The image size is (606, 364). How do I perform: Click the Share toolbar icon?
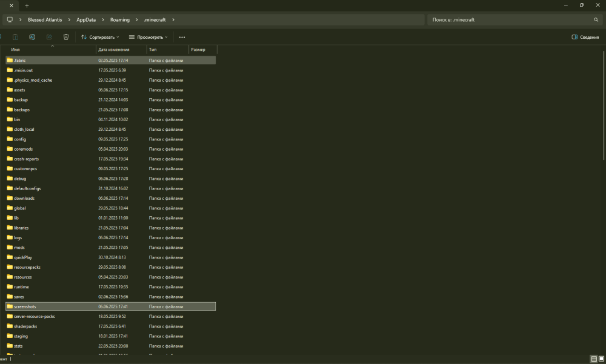[49, 37]
